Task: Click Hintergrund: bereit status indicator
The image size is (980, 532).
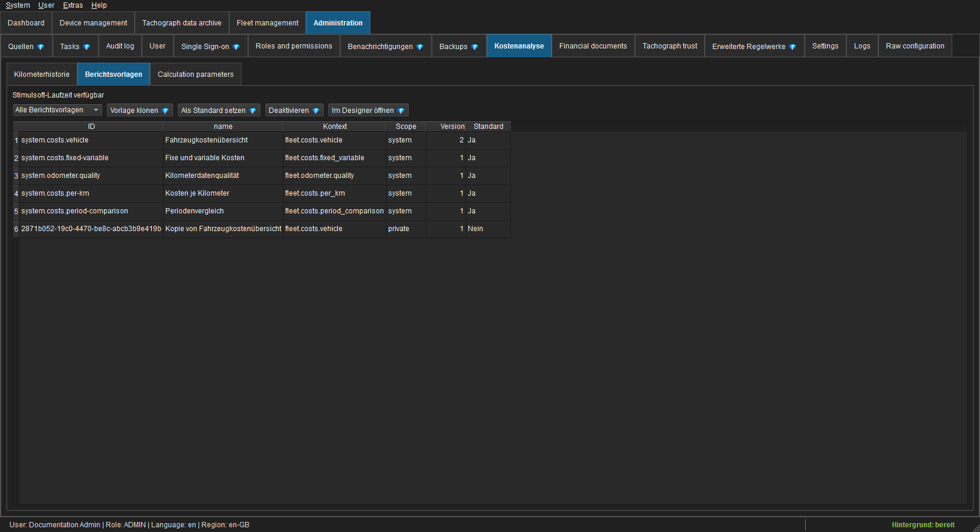Action: (923, 525)
